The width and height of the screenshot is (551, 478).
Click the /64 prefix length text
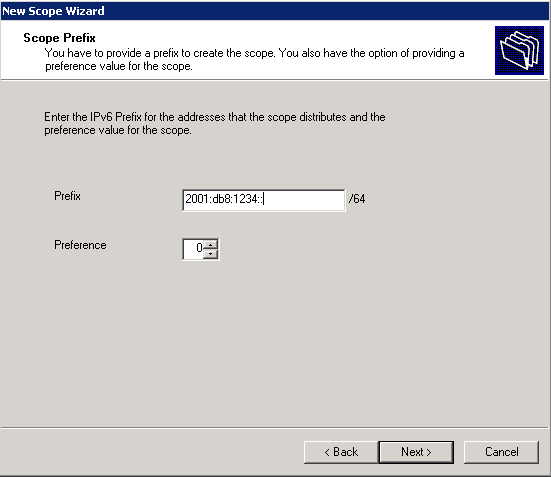pyautogui.click(x=357, y=199)
